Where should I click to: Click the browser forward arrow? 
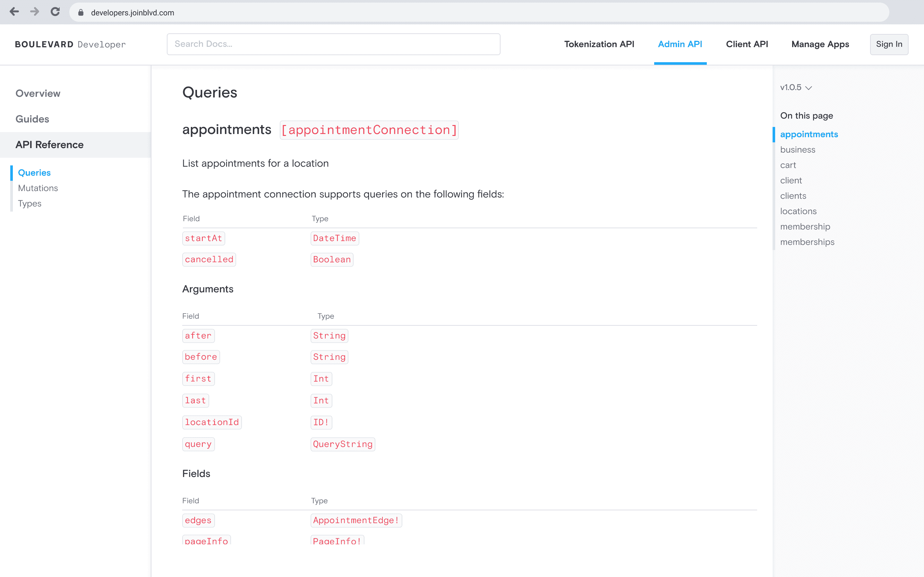tap(35, 12)
